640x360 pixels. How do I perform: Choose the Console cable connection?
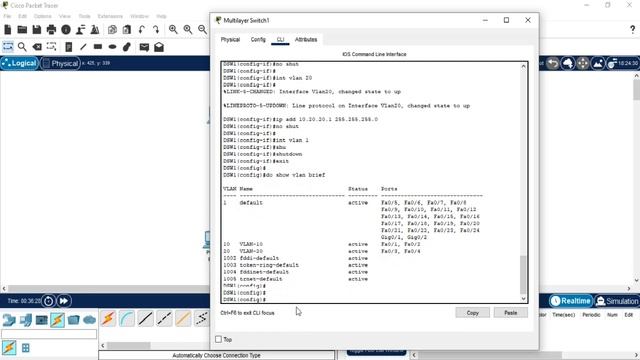(x=127, y=318)
